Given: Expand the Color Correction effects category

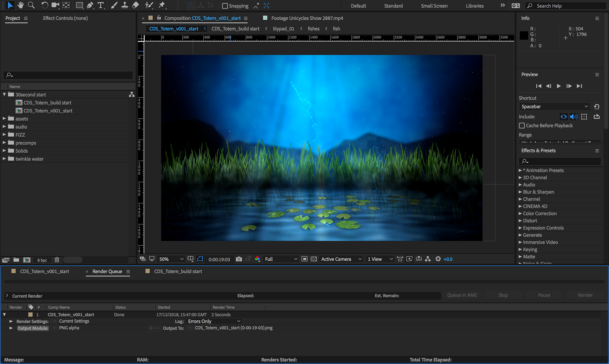Looking at the screenshot, I should pyautogui.click(x=520, y=213).
